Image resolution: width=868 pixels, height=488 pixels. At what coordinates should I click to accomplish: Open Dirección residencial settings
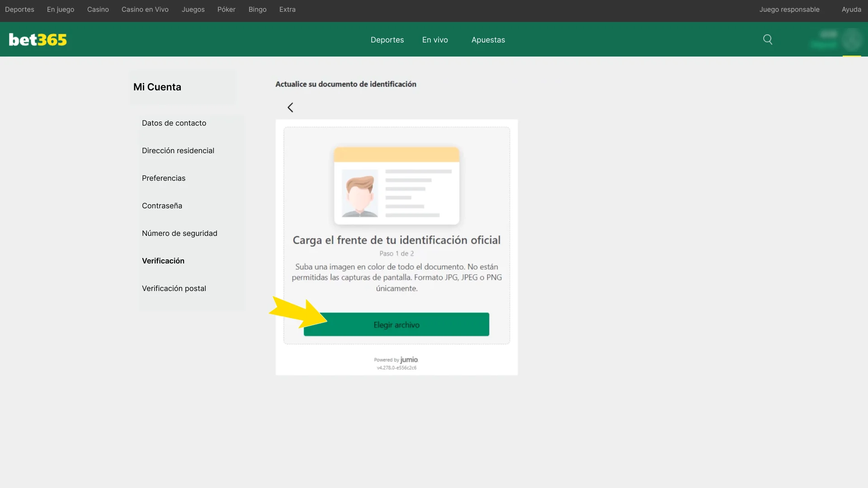pos(178,150)
